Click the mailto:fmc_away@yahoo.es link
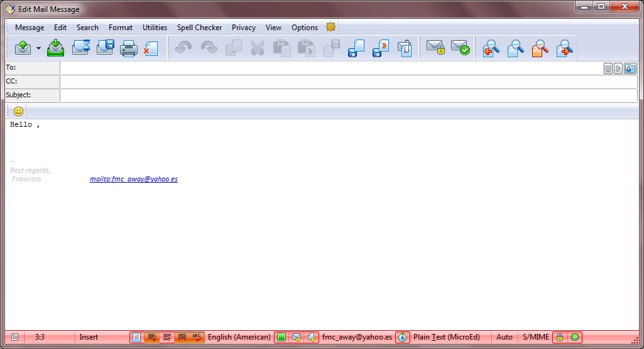Screen dimensions: 644x349 [x=133, y=179]
